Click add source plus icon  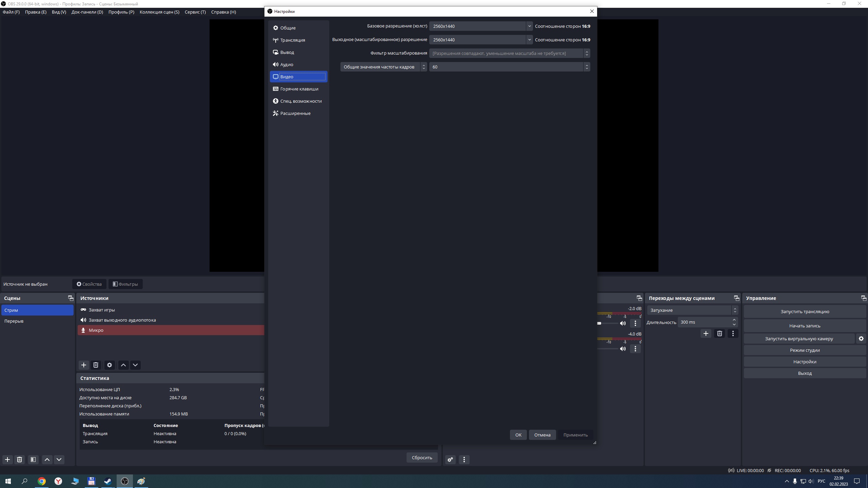(x=84, y=365)
